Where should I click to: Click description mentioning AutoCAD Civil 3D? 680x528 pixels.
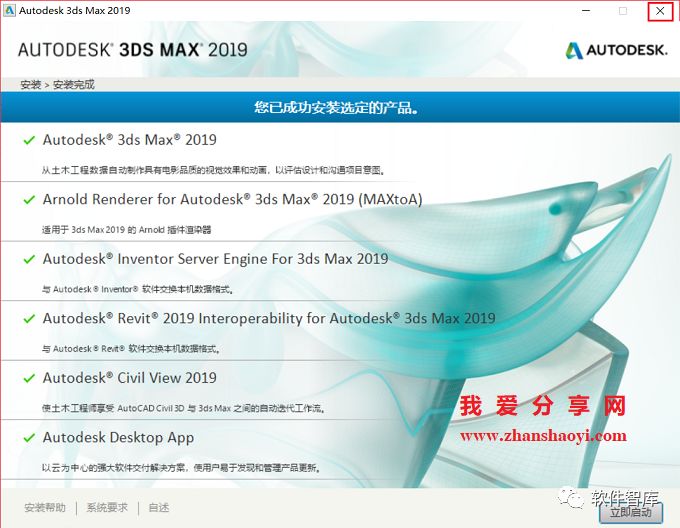pyautogui.click(x=183, y=408)
